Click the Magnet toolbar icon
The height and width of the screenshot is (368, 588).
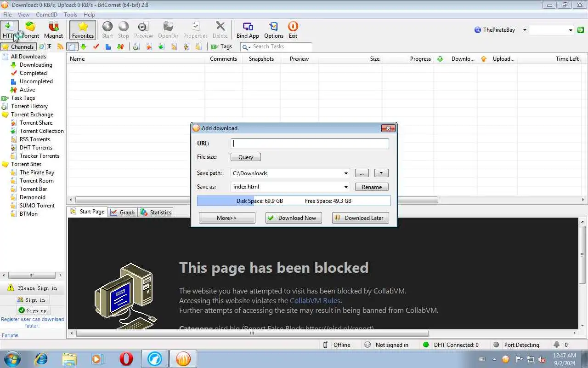pos(53,30)
